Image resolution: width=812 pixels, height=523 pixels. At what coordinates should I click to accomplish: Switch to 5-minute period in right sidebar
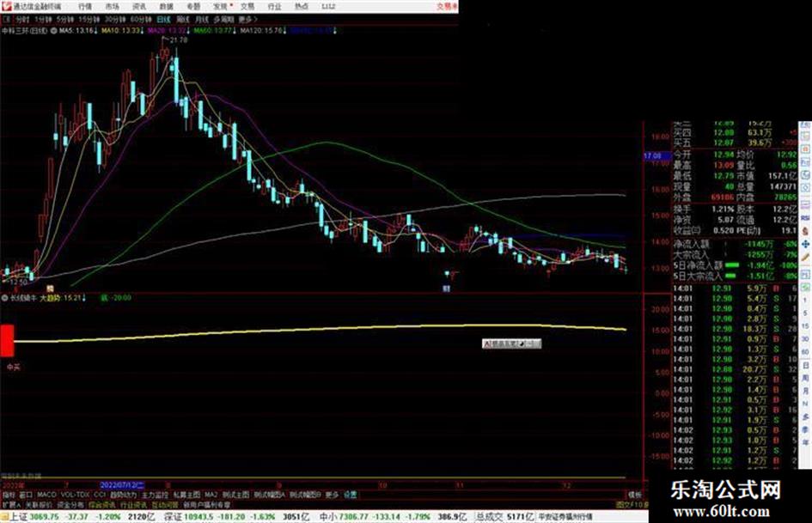point(805,313)
